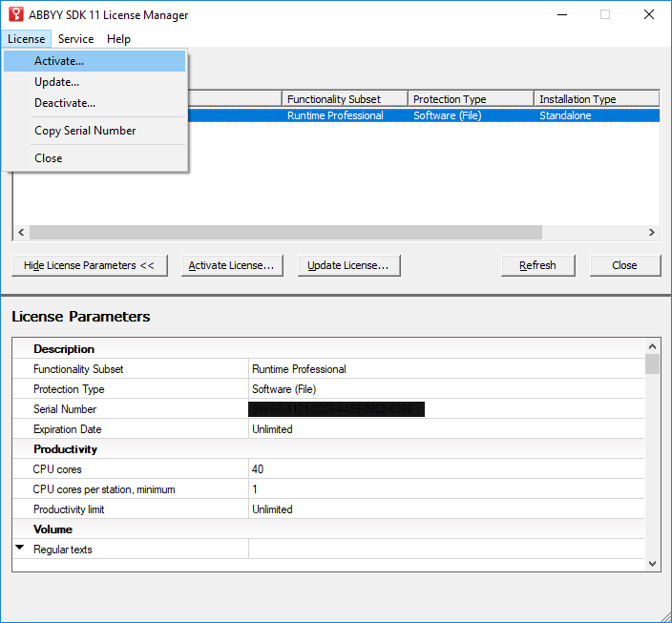672x623 pixels.
Task: Click the Description section header
Action: [x=64, y=349]
